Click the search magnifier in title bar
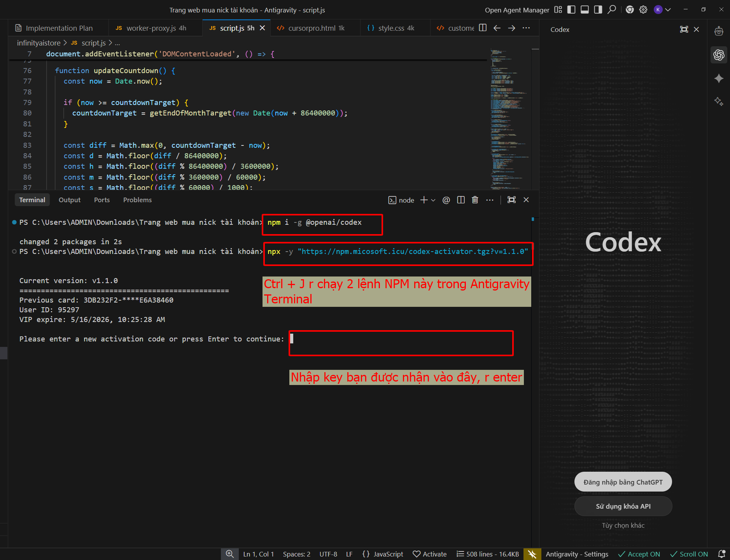The image size is (730, 560). [x=612, y=9]
